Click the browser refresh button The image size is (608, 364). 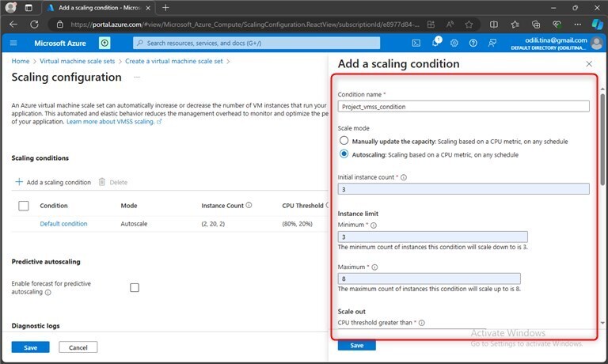[32, 25]
